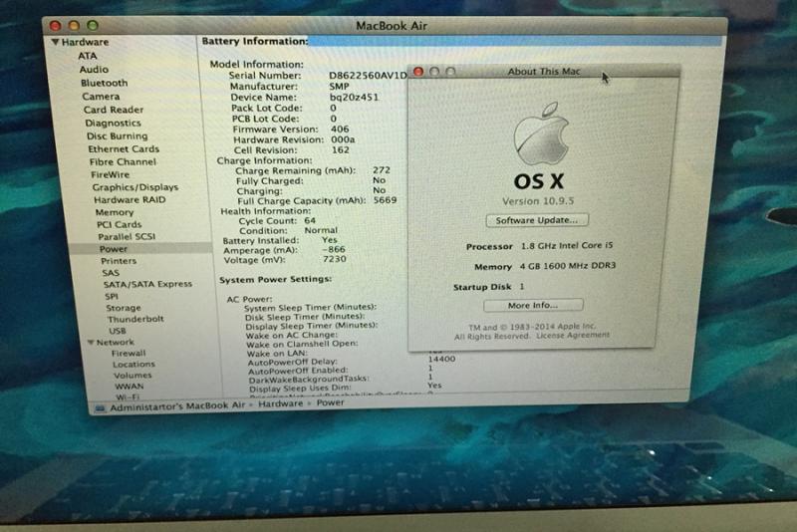Screen dimensions: 797x532
Task: Open Graphics/Displays information
Action: [135, 187]
